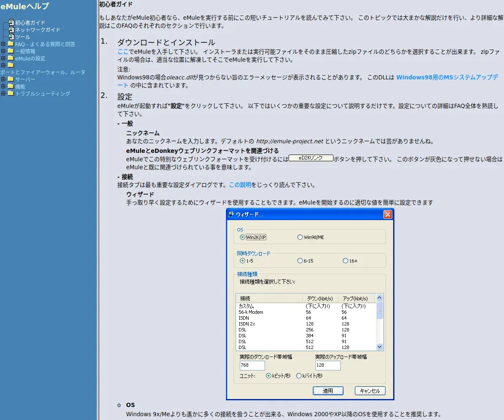Click the 機能 folder icon

point(10,87)
